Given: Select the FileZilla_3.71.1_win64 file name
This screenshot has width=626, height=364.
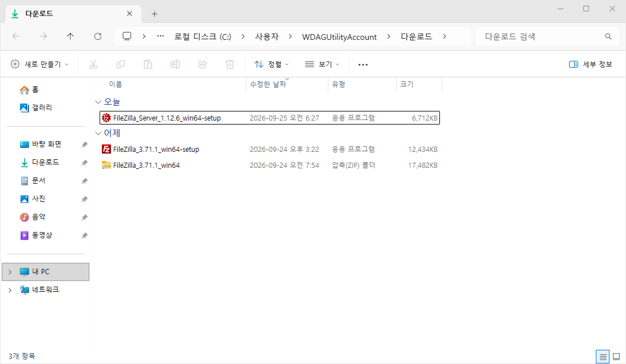Looking at the screenshot, I should coord(147,165).
